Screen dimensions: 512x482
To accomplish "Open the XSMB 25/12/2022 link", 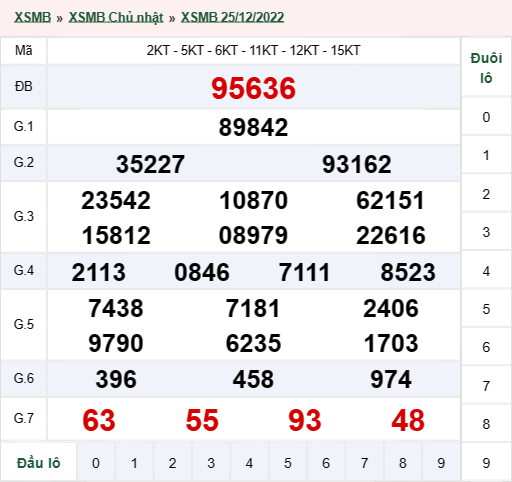I will pyautogui.click(x=232, y=17).
